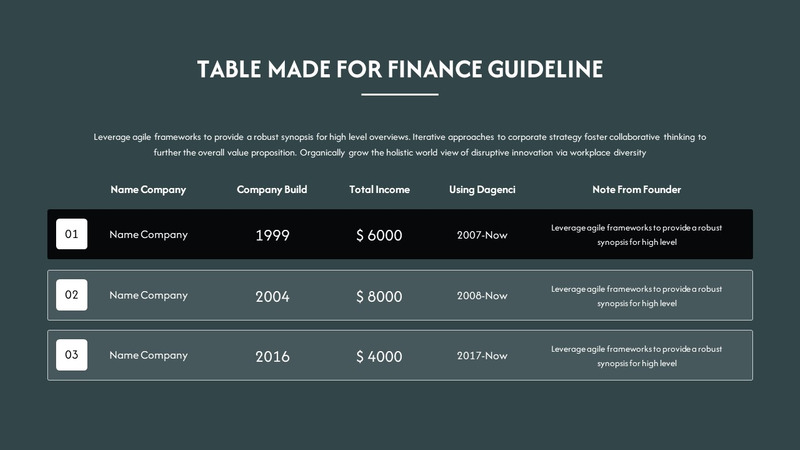Select the 'Name Company' column header

pyautogui.click(x=148, y=189)
